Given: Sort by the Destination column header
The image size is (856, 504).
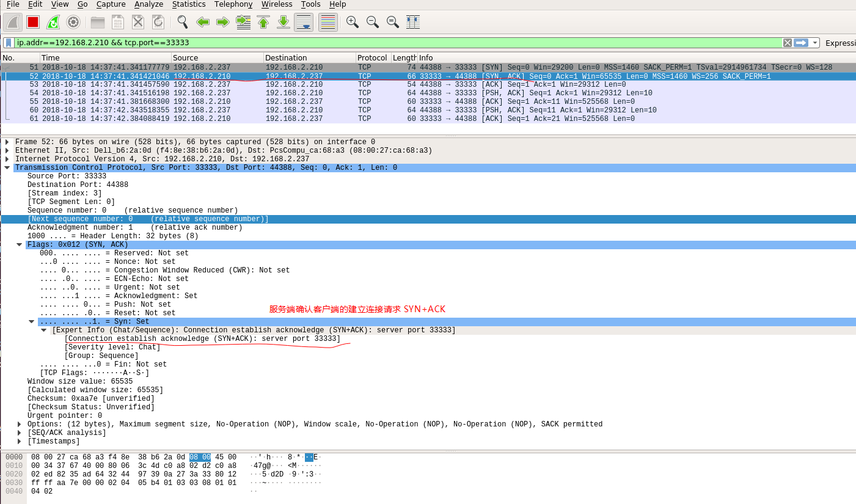Looking at the screenshot, I should (309, 57).
